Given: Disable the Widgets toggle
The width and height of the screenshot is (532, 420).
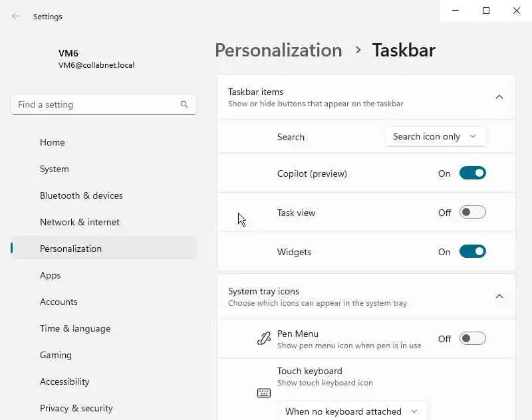Looking at the screenshot, I should (x=473, y=252).
